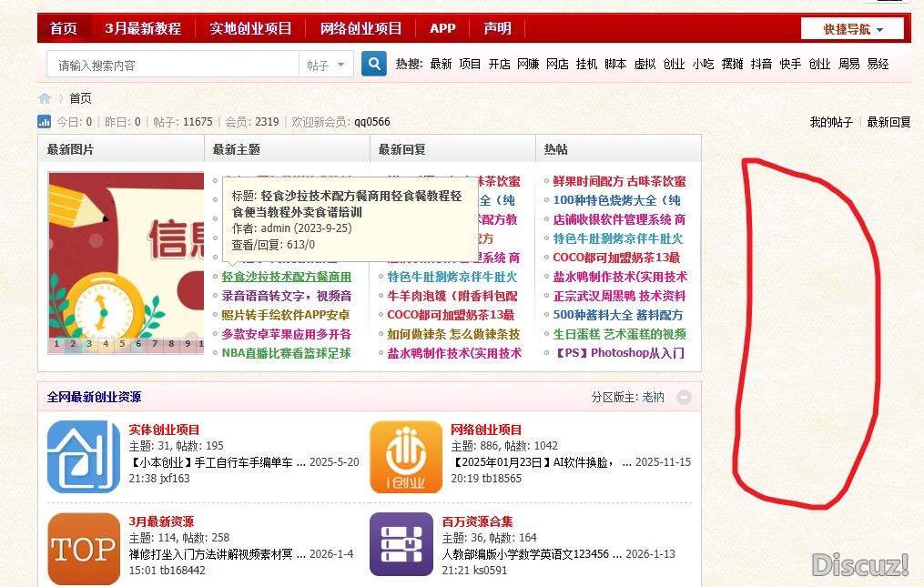The height and width of the screenshot is (587, 924).
Task: Select the 首页 navigation tab
Action: [64, 28]
